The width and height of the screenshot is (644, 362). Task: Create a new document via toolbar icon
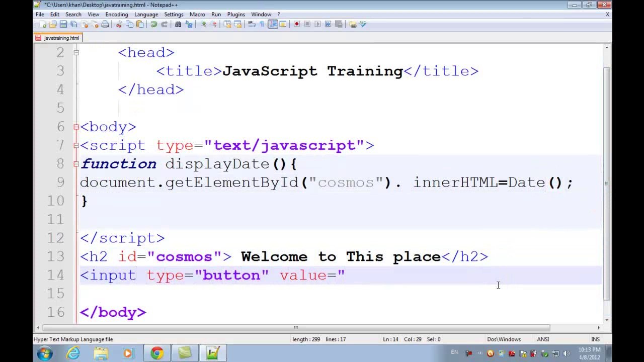pos(44,24)
